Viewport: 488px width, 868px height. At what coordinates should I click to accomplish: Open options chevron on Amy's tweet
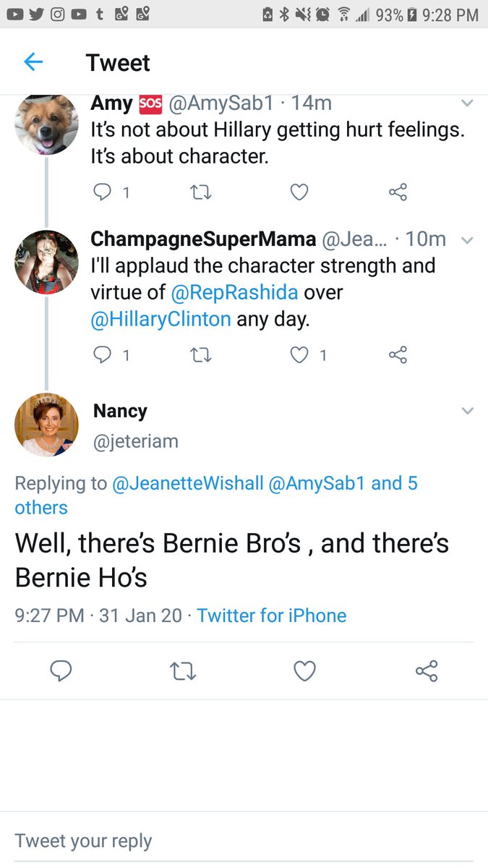(467, 103)
